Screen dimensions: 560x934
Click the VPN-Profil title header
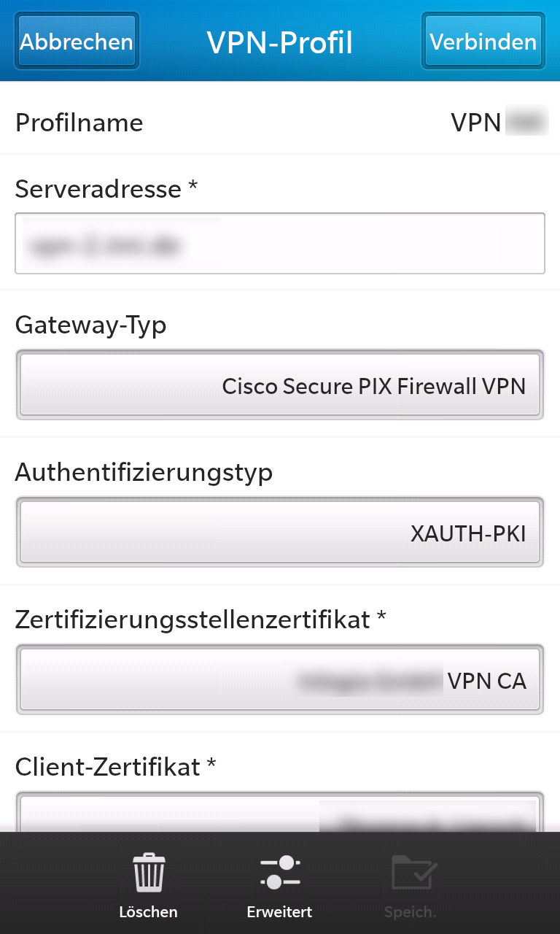[x=280, y=43]
